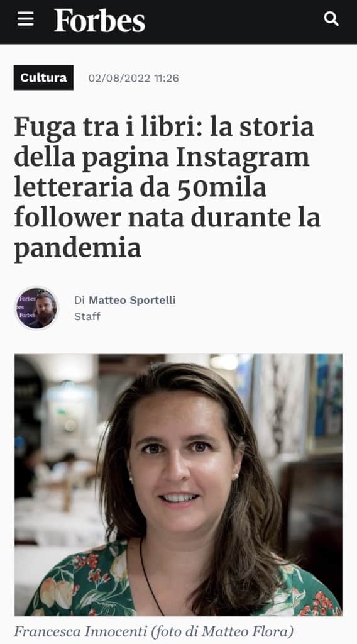This screenshot has height=644, width=357.
Task: Go home via the Forbes logo
Action: coord(100,21)
